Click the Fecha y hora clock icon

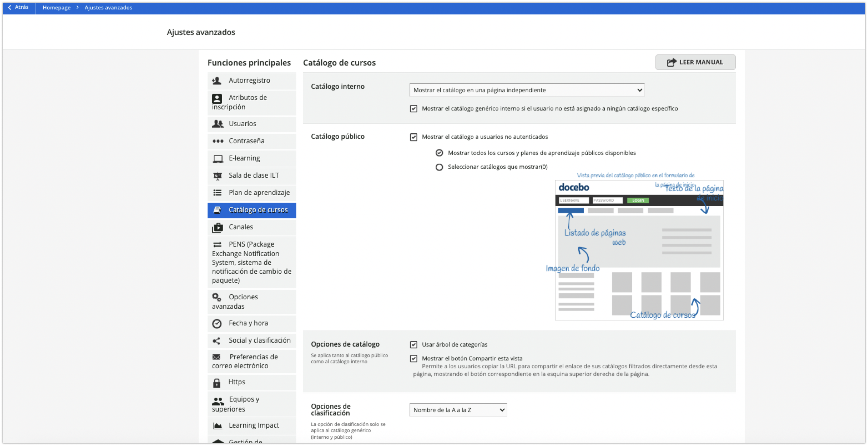coord(217,324)
